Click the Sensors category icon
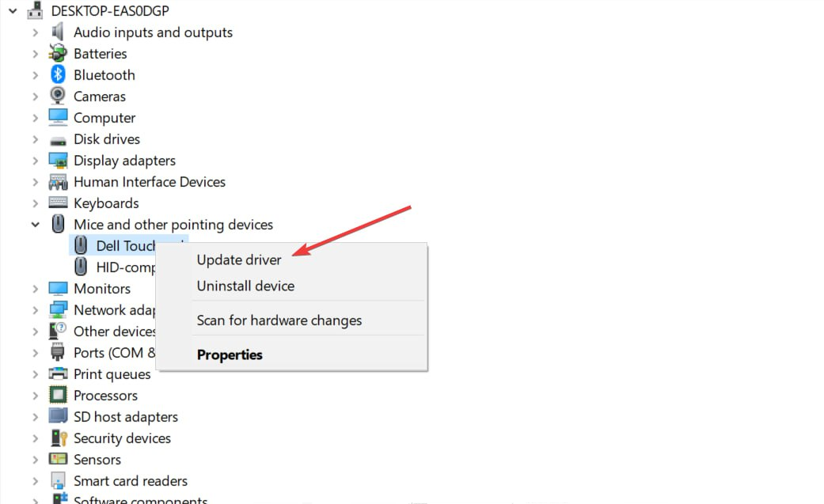This screenshot has width=824, height=504. tap(58, 459)
